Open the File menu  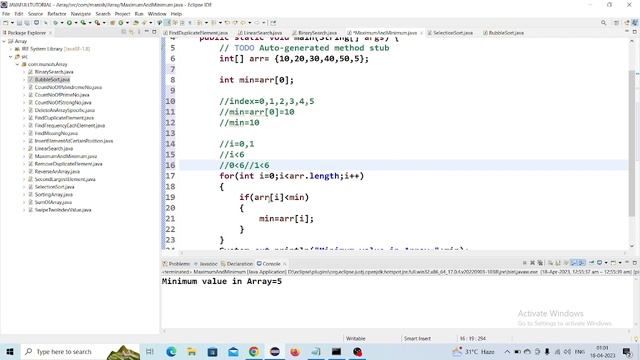tap(6, 14)
